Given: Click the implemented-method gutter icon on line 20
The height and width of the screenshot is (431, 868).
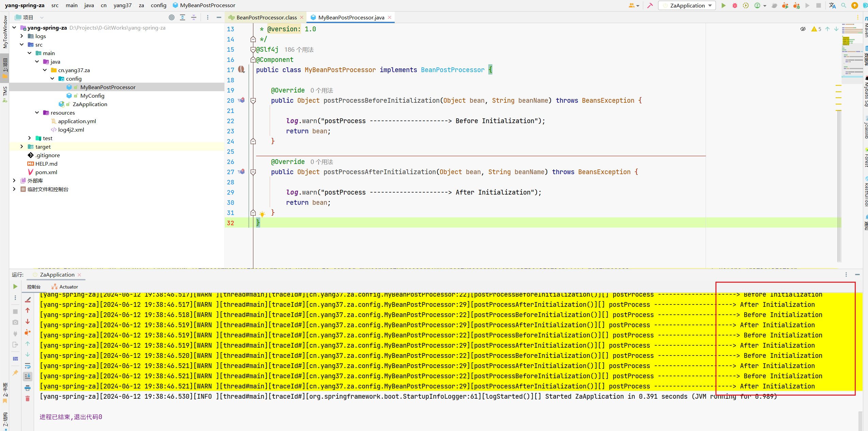Looking at the screenshot, I should [x=241, y=100].
